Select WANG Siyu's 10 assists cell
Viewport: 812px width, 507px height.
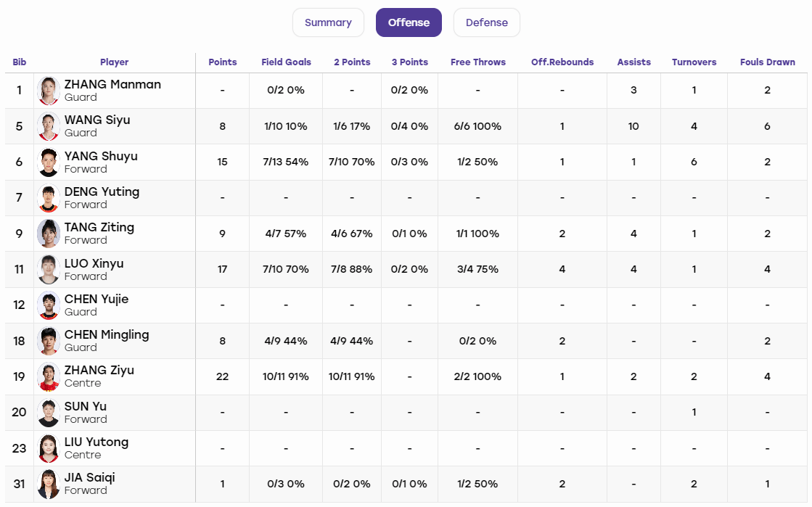[633, 126]
